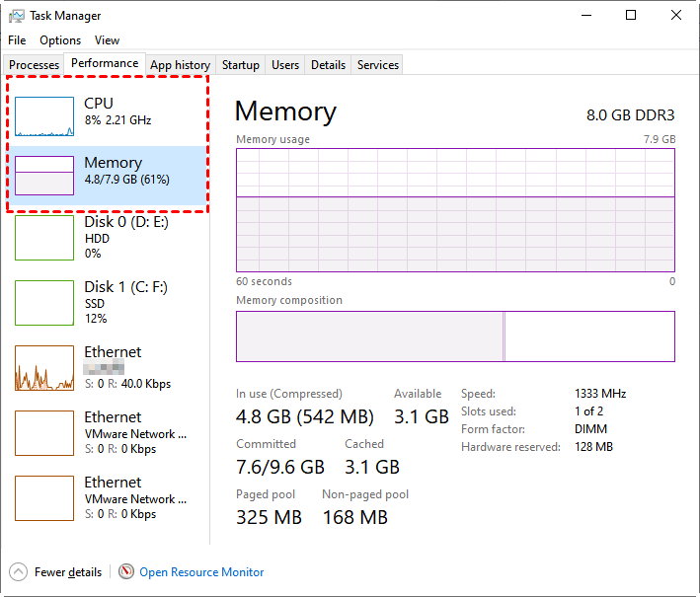This screenshot has height=597, width=700.
Task: Click the Cached 3.1 GB value
Action: click(372, 467)
